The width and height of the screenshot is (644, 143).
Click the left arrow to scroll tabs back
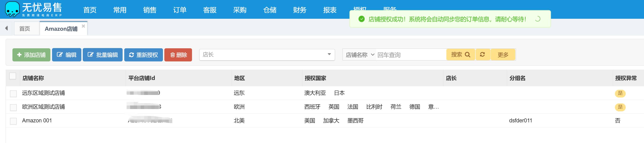click(7, 28)
